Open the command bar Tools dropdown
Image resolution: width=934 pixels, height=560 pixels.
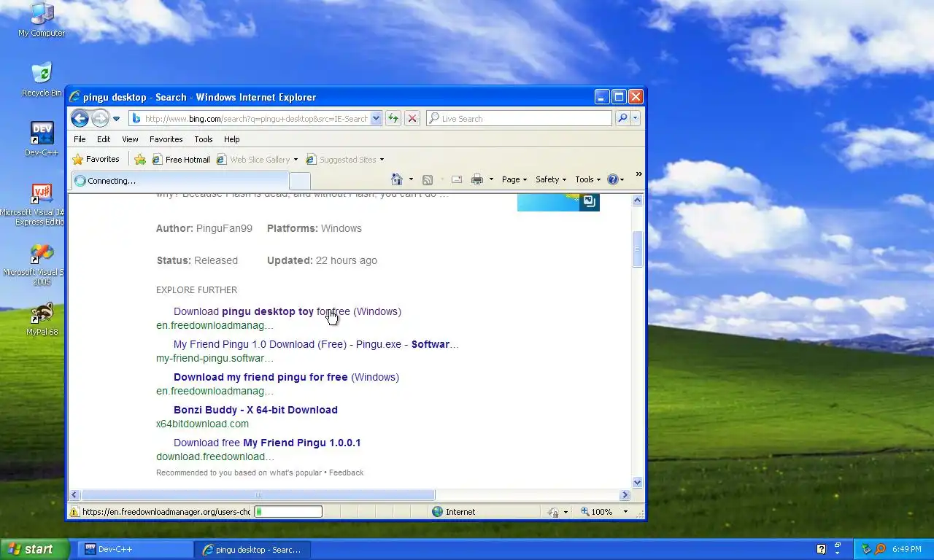click(x=588, y=179)
